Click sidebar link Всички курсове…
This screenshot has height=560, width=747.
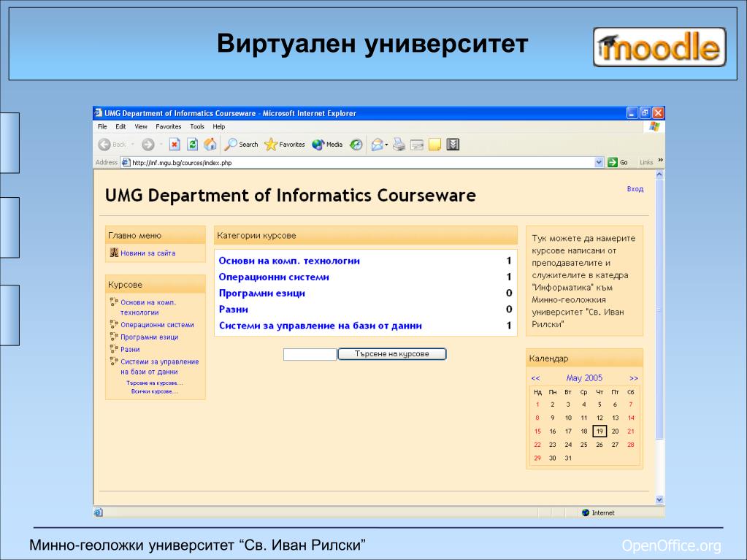155,391
